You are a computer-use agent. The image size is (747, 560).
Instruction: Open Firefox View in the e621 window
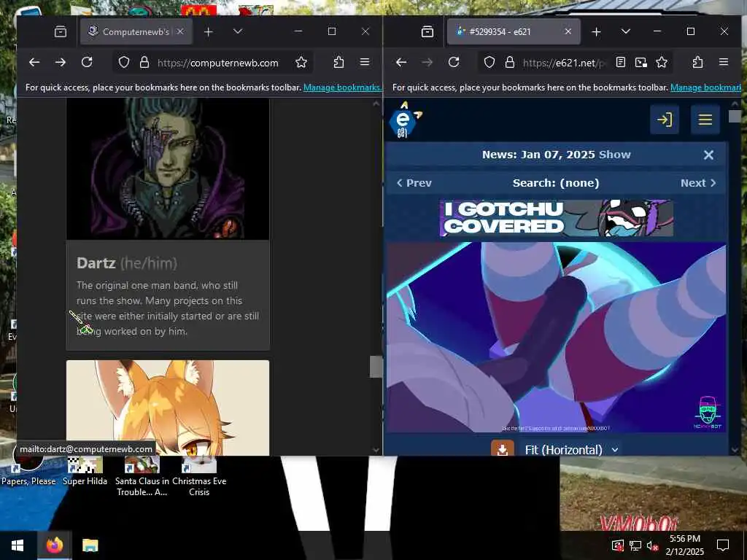coord(427,32)
